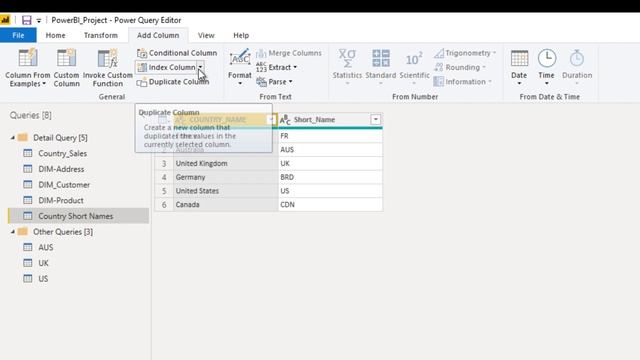Click the US cell in Short_Name column
This screenshot has width=640, height=360.
coord(330,191)
